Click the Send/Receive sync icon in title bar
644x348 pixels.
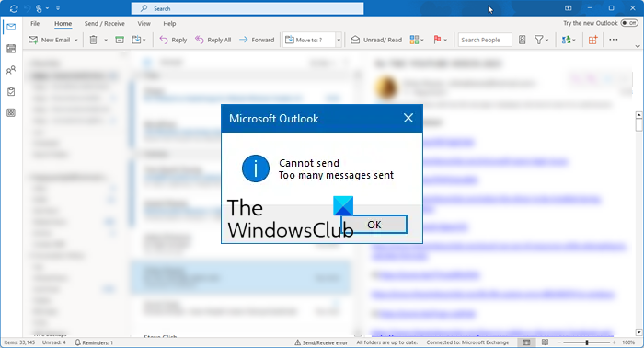click(14, 8)
